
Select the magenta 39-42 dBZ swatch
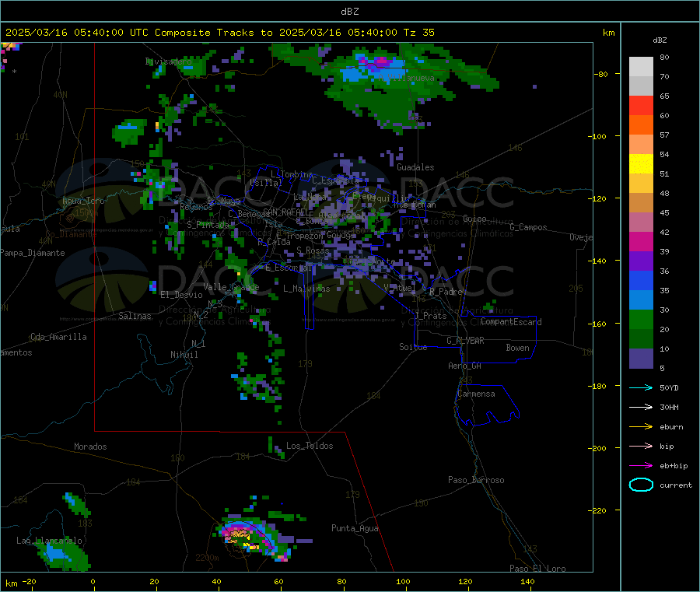[x=641, y=242]
